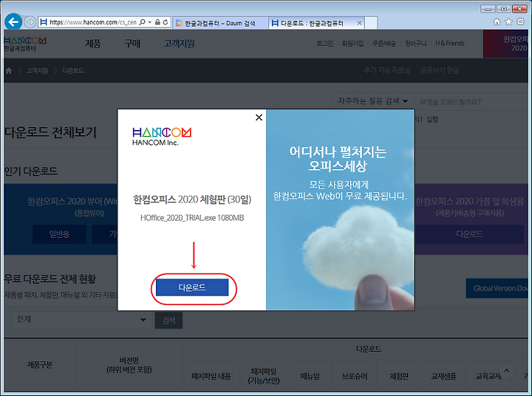
Task: Click 다운로드 under 가정 및 학생용
Action: coord(470,234)
